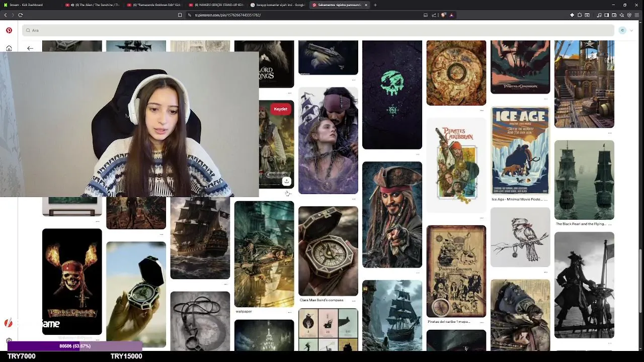The width and height of the screenshot is (644, 362).
Task: Open the Jack Sparrow and woman artwork pin
Action: 328,141
